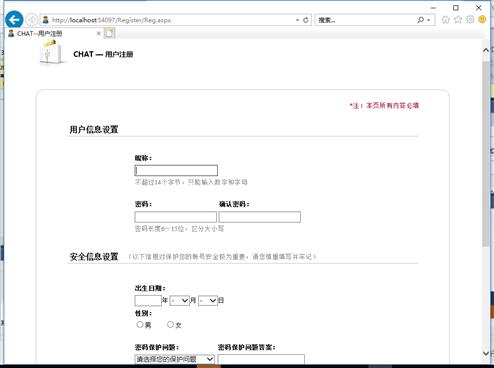Screen dimensions: 494x368
Task: Click the 不超过14个字节 hint text
Action: [191, 182]
